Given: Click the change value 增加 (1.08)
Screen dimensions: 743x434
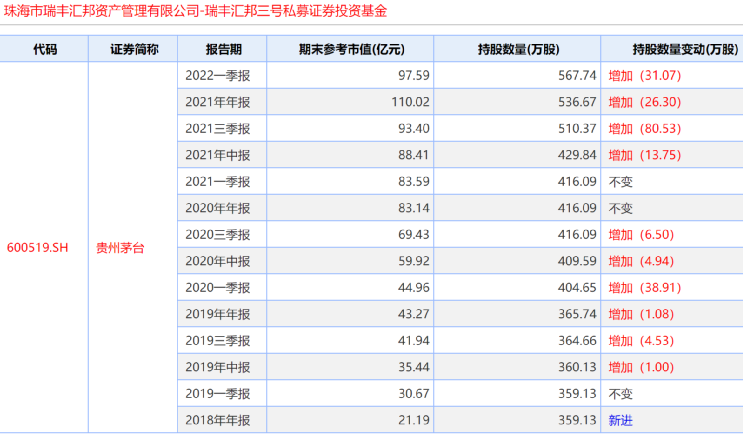Looking at the screenshot, I should [x=641, y=314].
